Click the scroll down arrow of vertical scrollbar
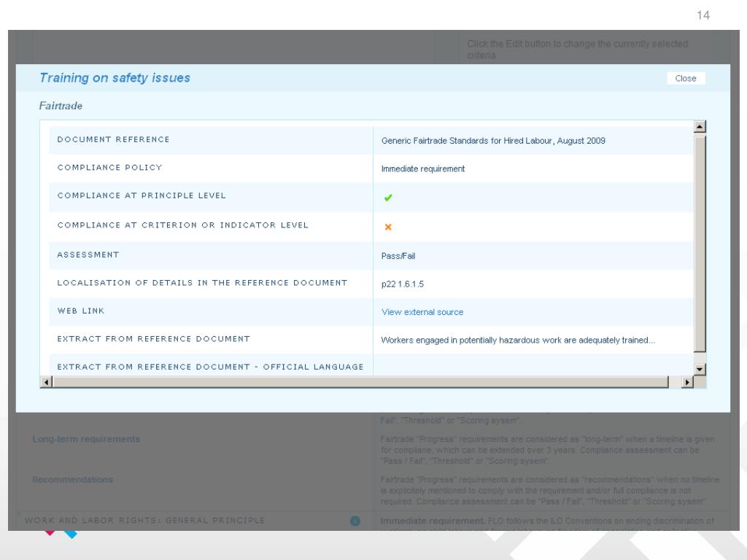The image size is (747, 560). [700, 369]
